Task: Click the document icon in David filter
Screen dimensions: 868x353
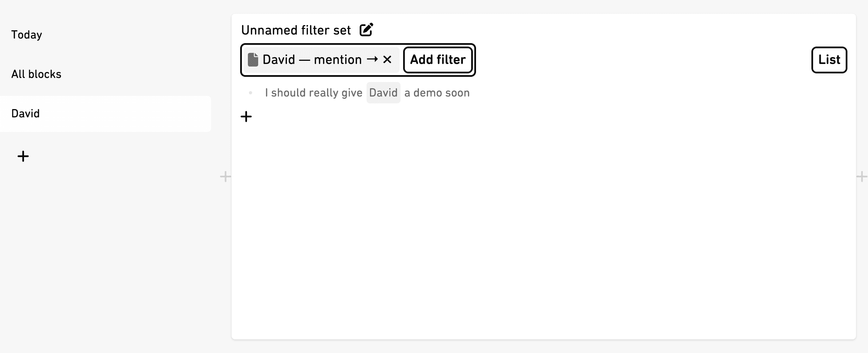Action: [x=253, y=60]
